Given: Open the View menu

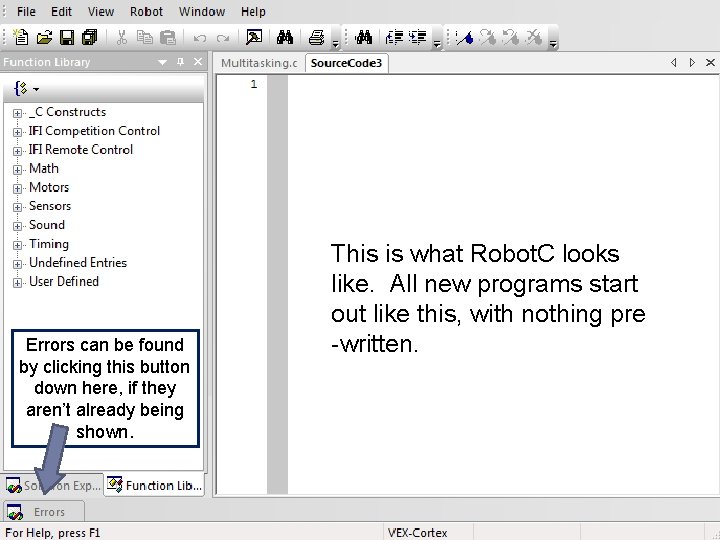Looking at the screenshot, I should 101,11.
